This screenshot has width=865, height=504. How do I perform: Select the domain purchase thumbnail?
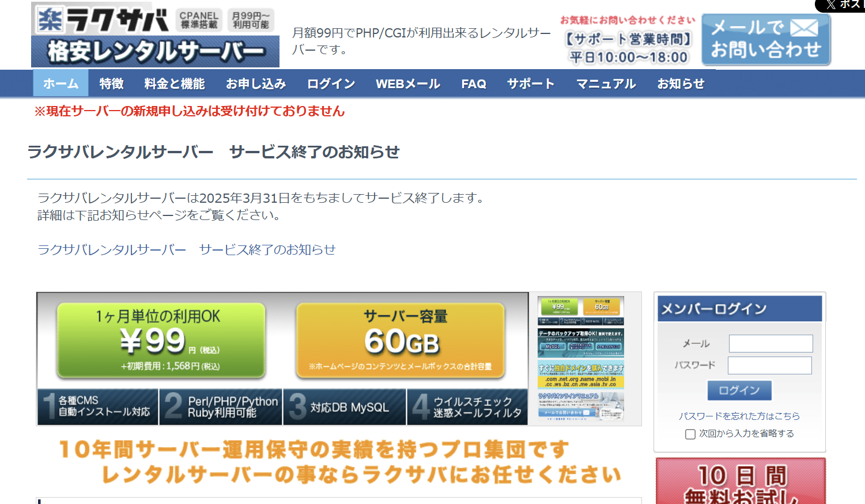click(580, 374)
